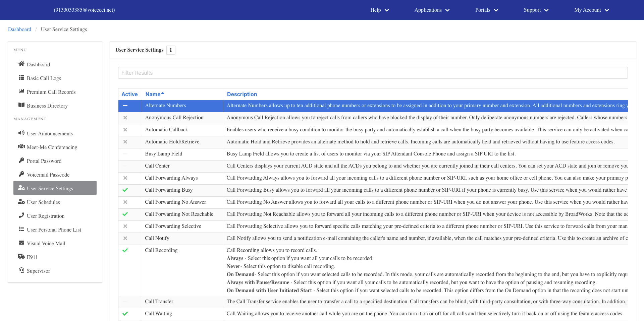The width and height of the screenshot is (644, 321).
Task: Toggle the Call Recording active checkmark
Action: tap(125, 250)
